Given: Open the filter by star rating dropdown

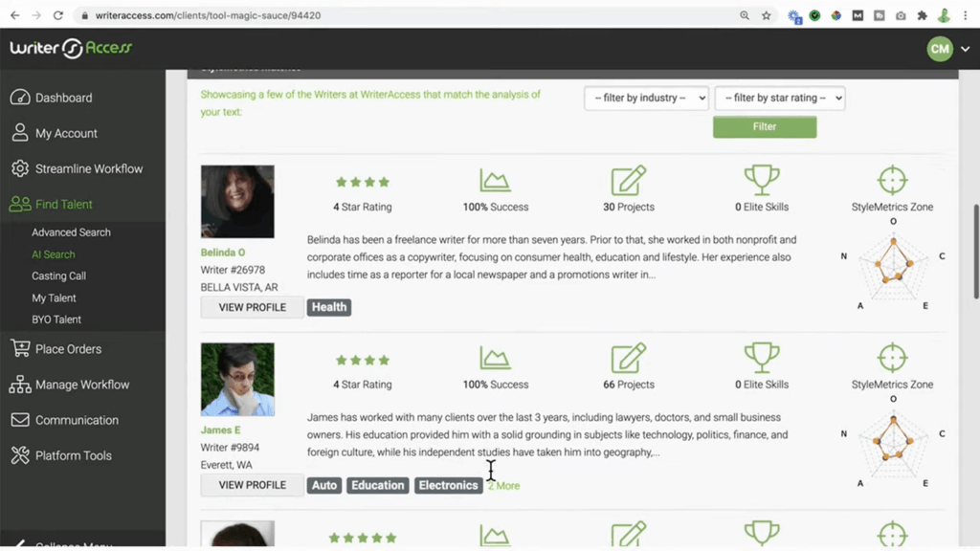Looking at the screenshot, I should [780, 99].
